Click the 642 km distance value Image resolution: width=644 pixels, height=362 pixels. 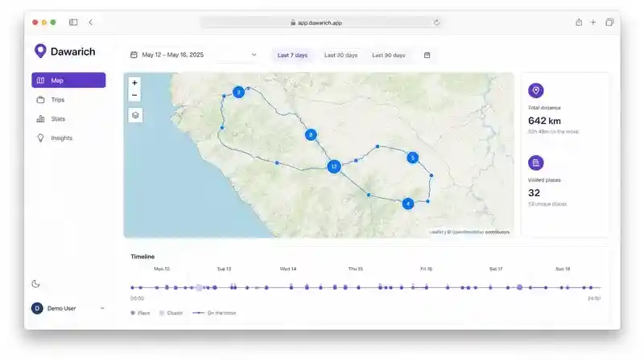(x=544, y=121)
